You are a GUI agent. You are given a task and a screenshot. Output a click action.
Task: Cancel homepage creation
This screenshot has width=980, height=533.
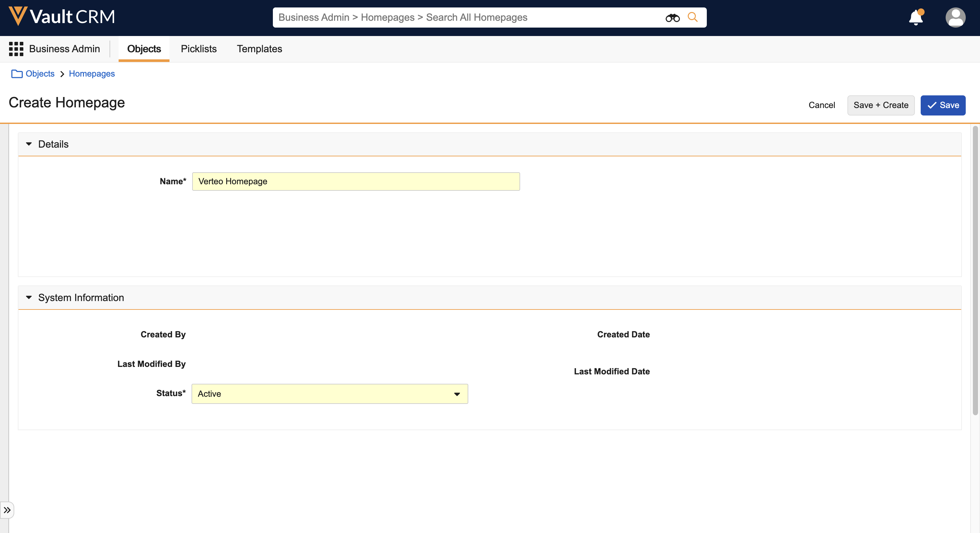click(821, 105)
